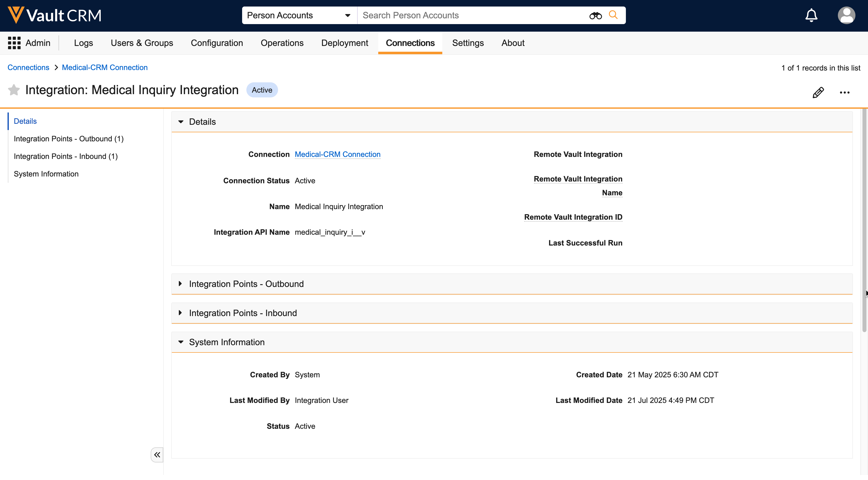Click the orange search magnifier icon
Image resolution: width=868 pixels, height=480 pixels.
[x=613, y=15]
